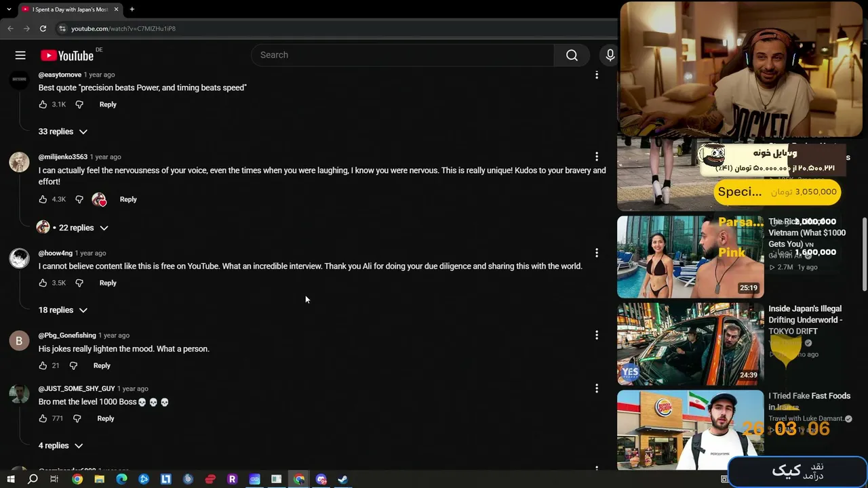Start voice search with the microphone
The image size is (868, 488).
tap(610, 55)
